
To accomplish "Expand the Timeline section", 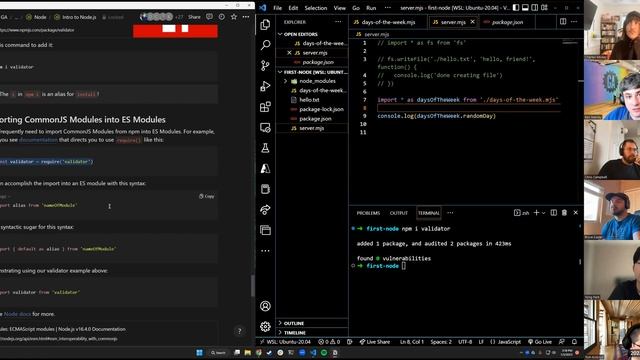I will (x=312, y=333).
